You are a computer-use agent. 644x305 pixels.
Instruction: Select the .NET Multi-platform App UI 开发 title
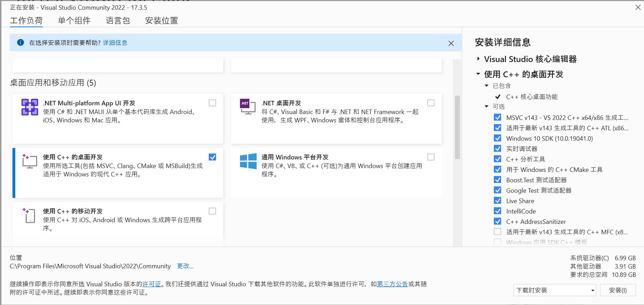[89, 103]
